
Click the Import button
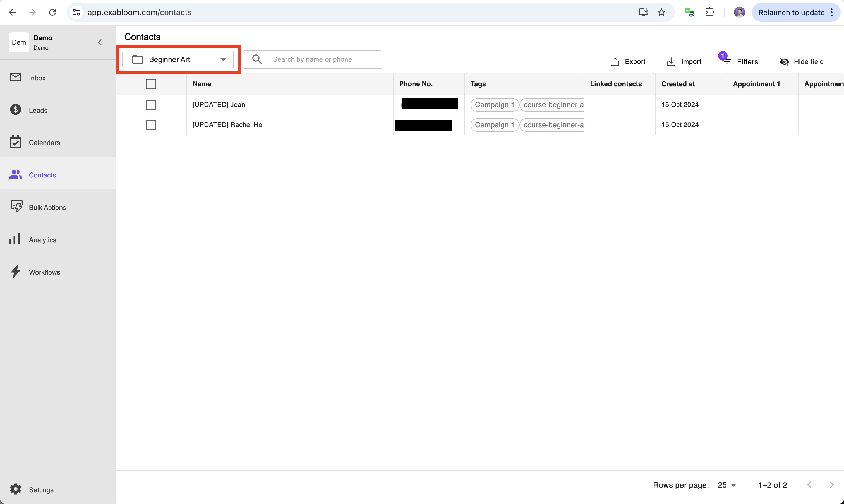click(684, 61)
